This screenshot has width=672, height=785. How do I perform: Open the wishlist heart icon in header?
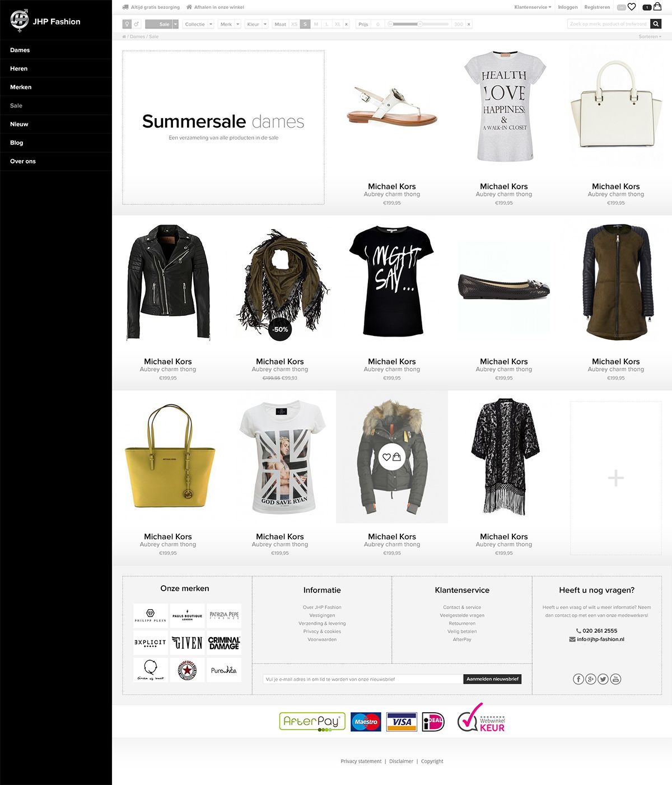tap(632, 7)
